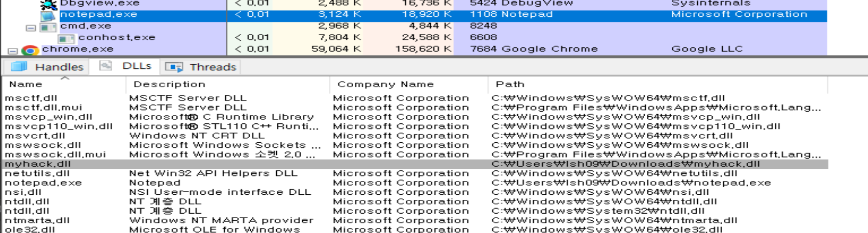Click the notepad.exe process icon
868x233 pixels.
click(x=48, y=16)
